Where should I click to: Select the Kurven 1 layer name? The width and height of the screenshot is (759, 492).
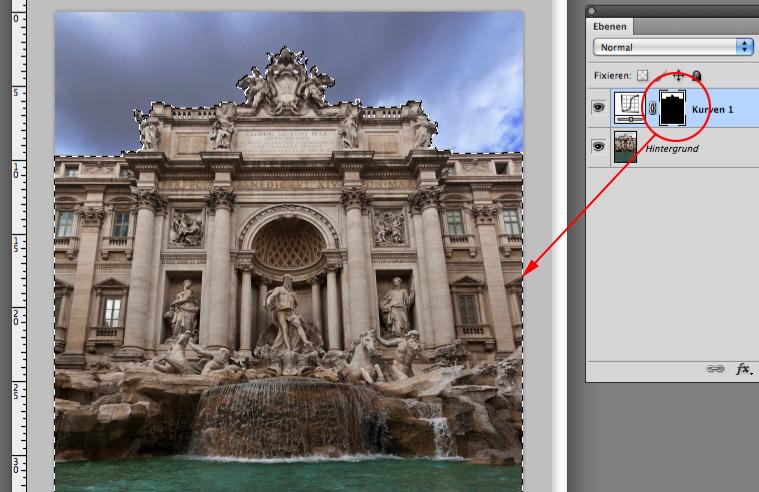click(713, 109)
